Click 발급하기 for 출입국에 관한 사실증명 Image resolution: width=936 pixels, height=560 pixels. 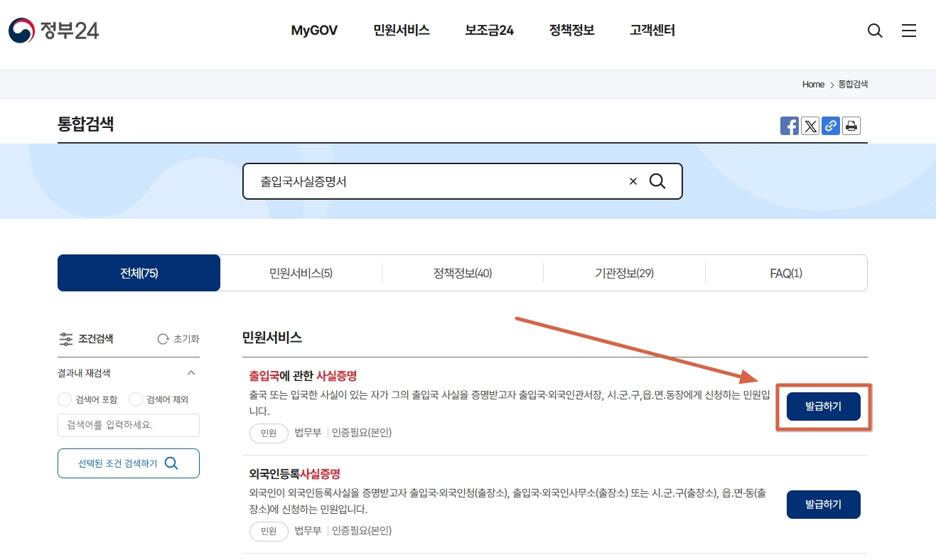824,406
